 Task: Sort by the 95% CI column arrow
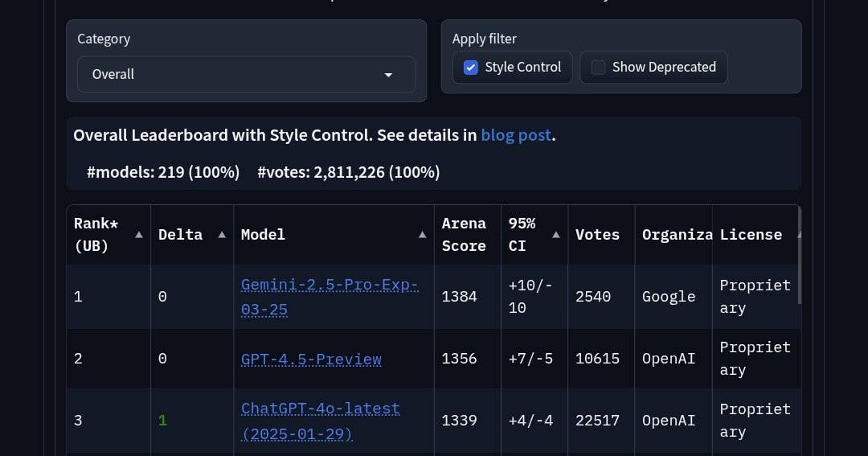556,235
